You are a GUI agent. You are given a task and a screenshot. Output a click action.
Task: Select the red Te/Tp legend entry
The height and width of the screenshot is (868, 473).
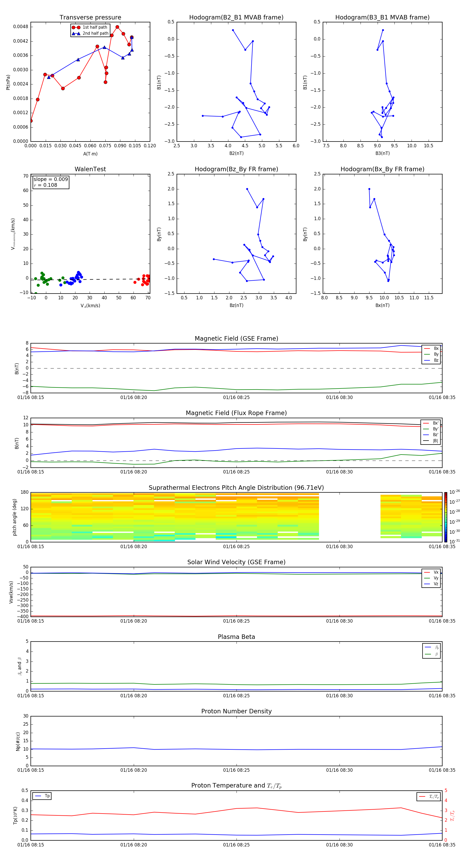coord(429,796)
